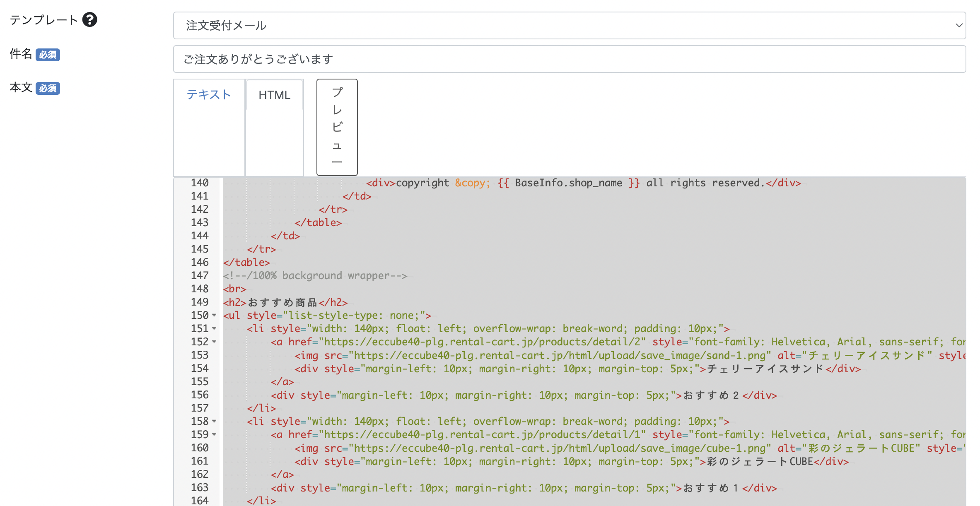
Task: Click the 100% background wrapper comment line
Action: 315,276
